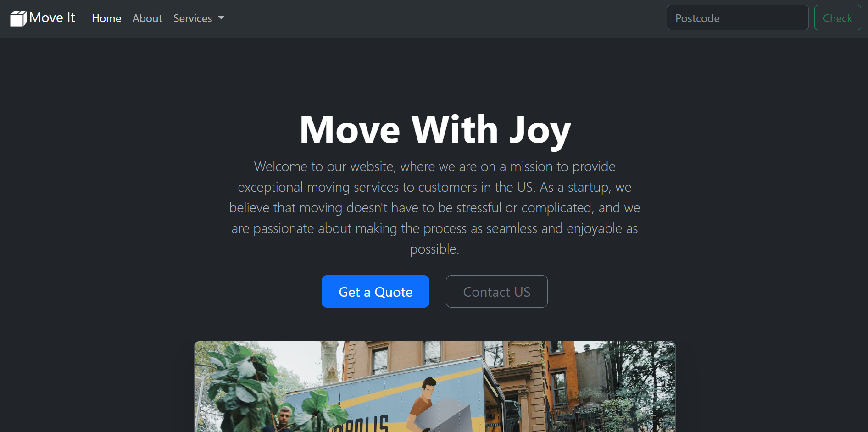Open the About page link
This screenshot has width=868, height=432.
147,18
